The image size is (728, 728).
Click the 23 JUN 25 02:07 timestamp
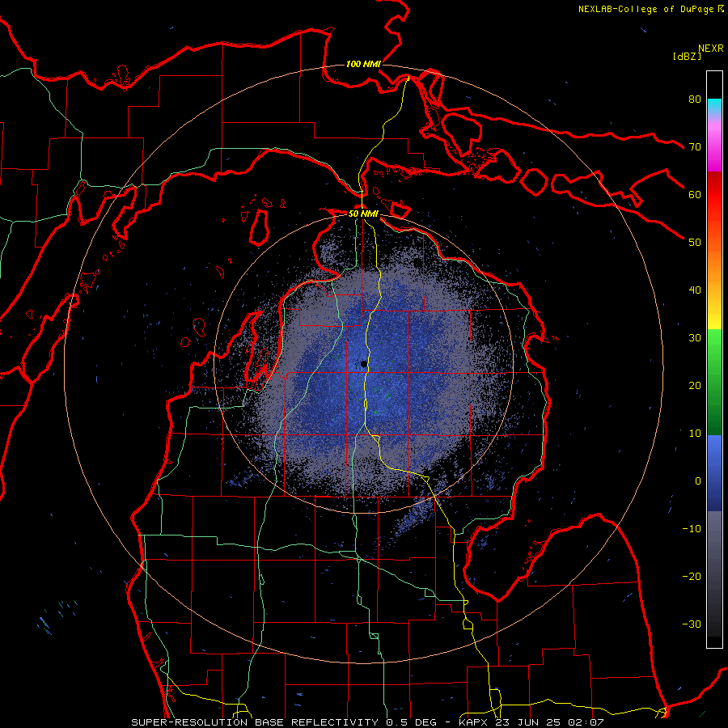tap(549, 722)
